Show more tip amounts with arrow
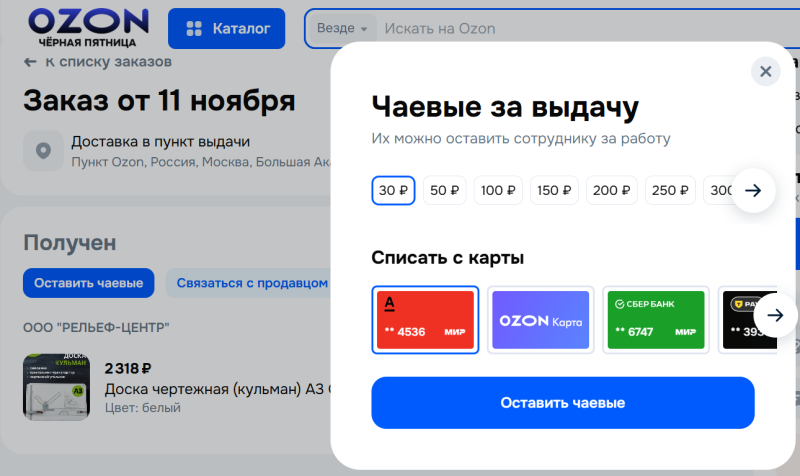 click(x=754, y=190)
